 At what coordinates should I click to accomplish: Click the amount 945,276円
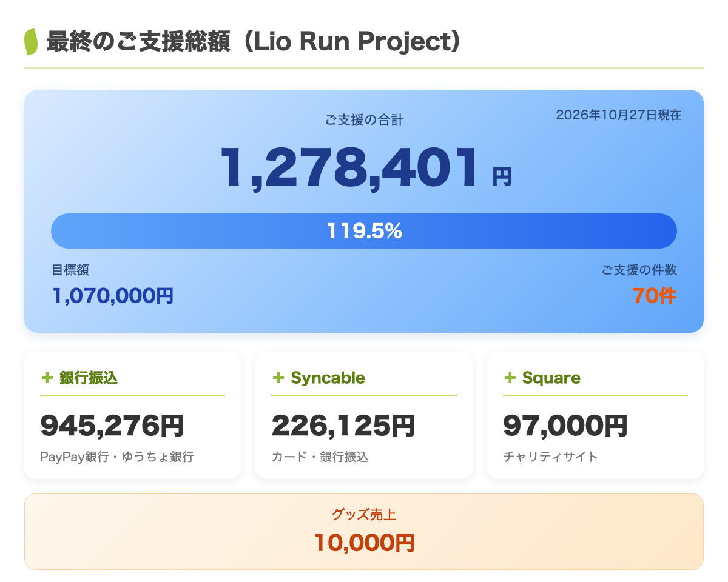[112, 426]
